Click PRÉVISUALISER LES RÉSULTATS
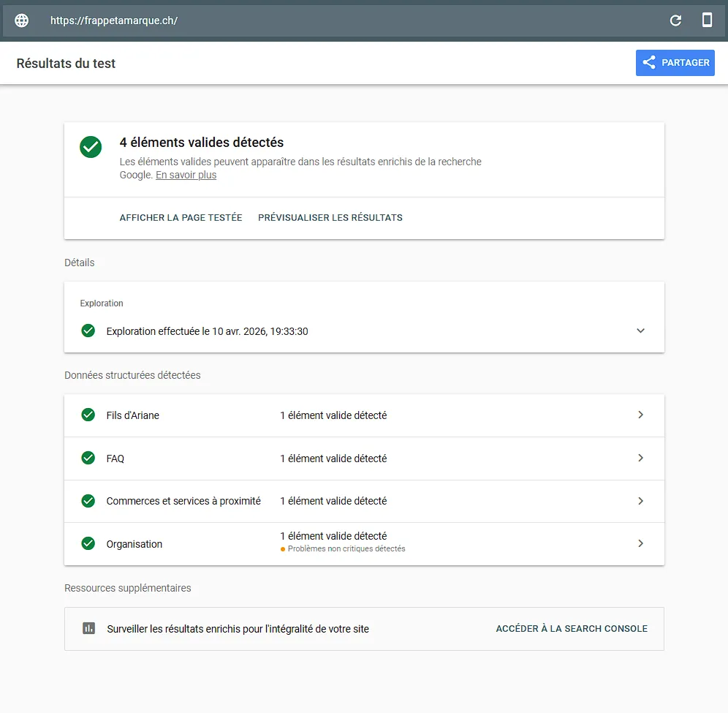This screenshot has width=728, height=713. 330,217
